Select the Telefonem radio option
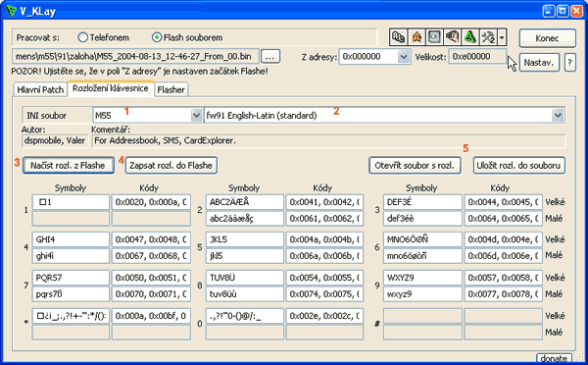The image size is (588, 365). 104,37
